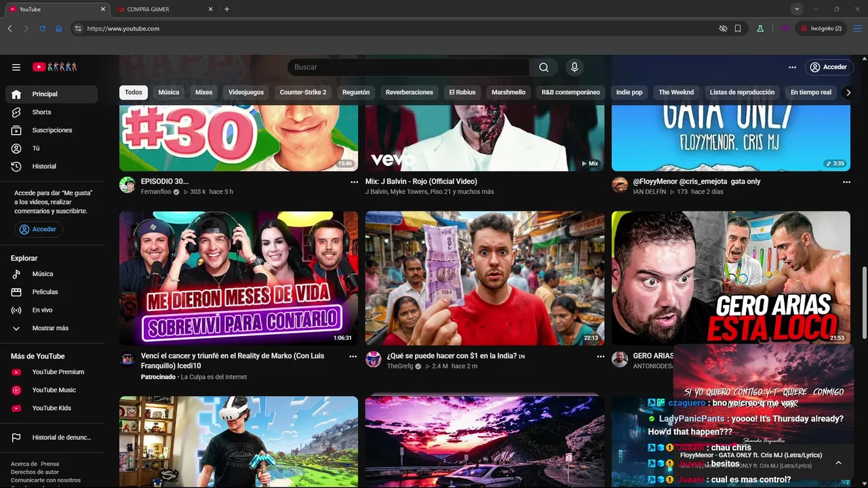The height and width of the screenshot is (488, 868).
Task: Go to Principal in the sidebar
Action: [x=52, y=94]
